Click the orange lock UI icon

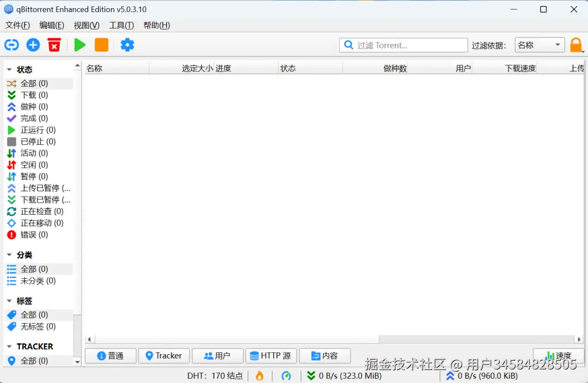576,45
